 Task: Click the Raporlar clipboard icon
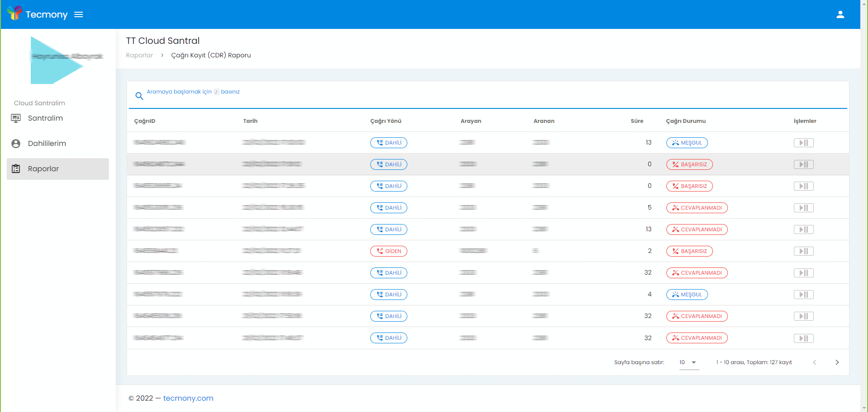pos(16,169)
